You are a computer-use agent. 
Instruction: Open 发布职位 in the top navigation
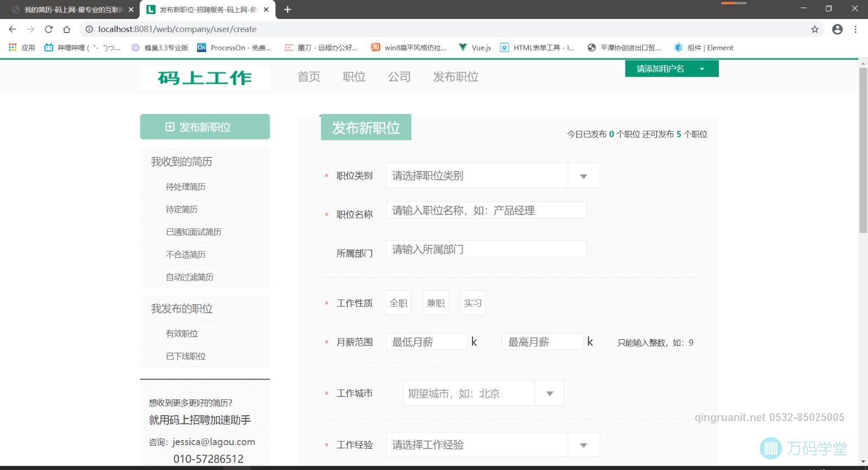tap(456, 77)
